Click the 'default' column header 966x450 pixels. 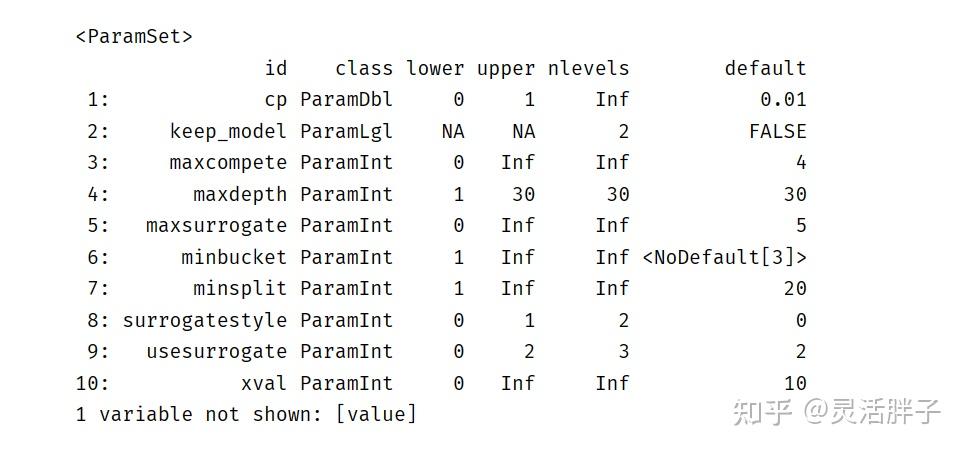[765, 68]
